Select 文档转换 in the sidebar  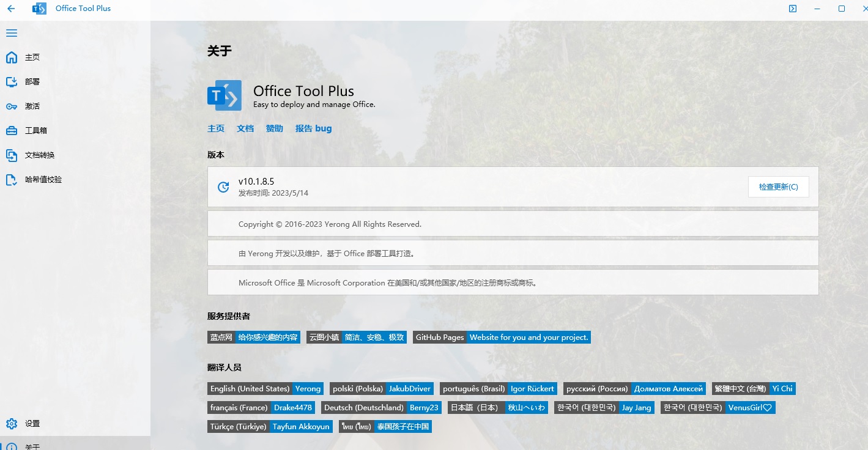[x=75, y=155]
